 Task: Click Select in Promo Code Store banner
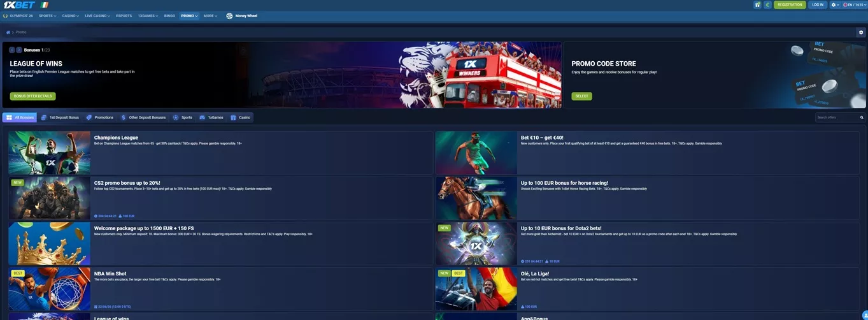[x=581, y=96]
